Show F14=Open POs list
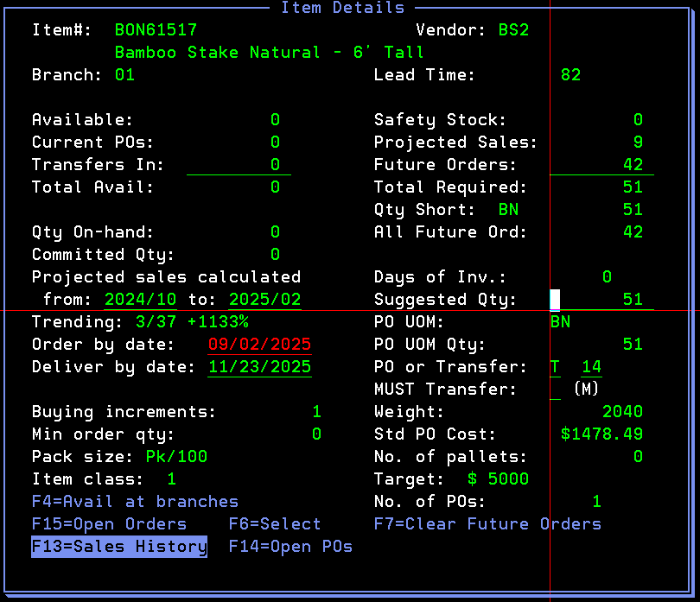 point(290,547)
